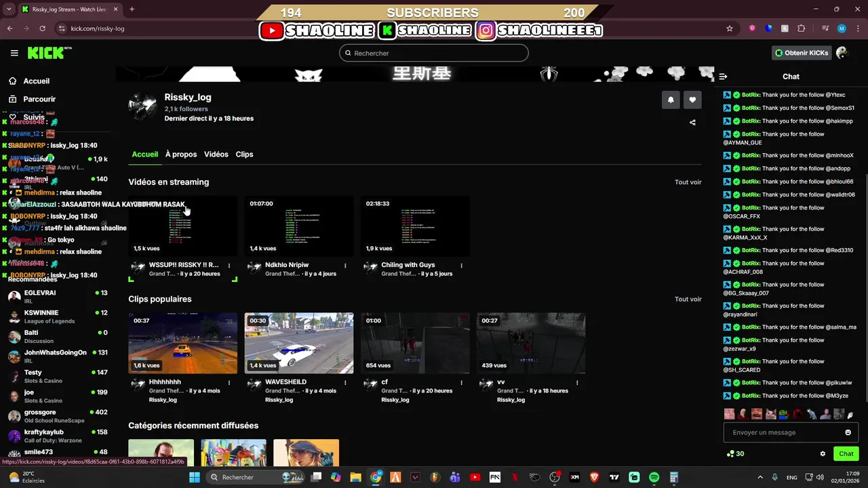
Task: Open recommended channel kraftykaylub
Action: (58, 436)
